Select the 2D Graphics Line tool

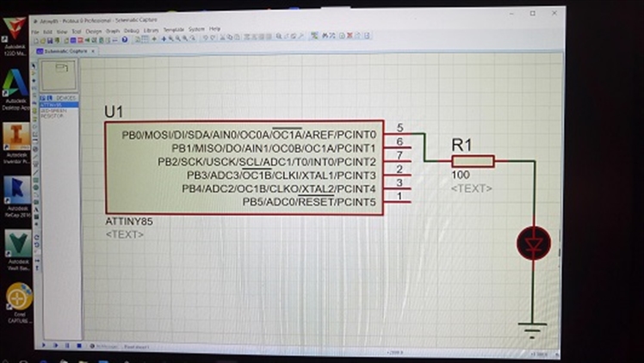pos(36,172)
